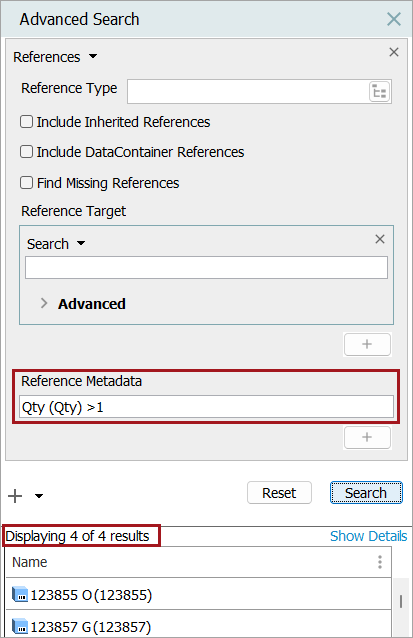Open the Search type dropdown in Reference Target
Viewport: 413px width, 638px height.
click(81, 243)
